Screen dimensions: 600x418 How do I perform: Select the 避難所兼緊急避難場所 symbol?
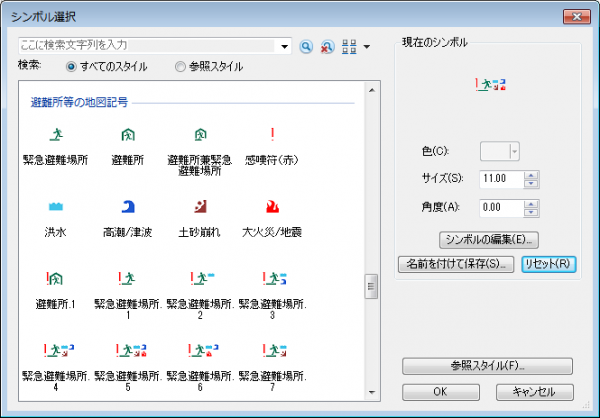pyautogui.click(x=200, y=135)
